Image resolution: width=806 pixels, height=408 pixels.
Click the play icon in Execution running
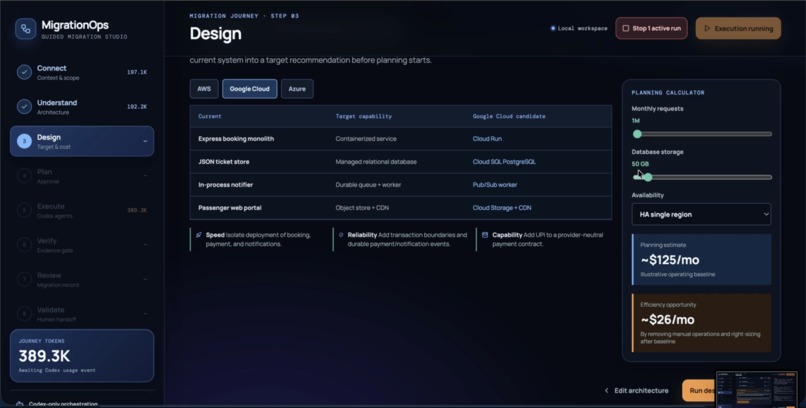pos(707,28)
